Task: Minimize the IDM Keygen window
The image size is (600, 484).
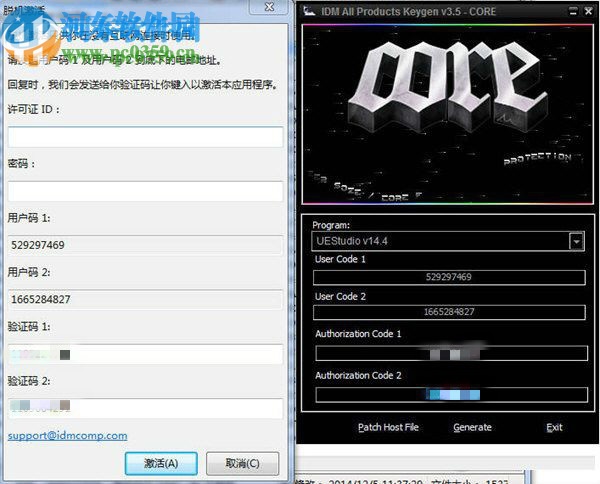Action: click(573, 11)
